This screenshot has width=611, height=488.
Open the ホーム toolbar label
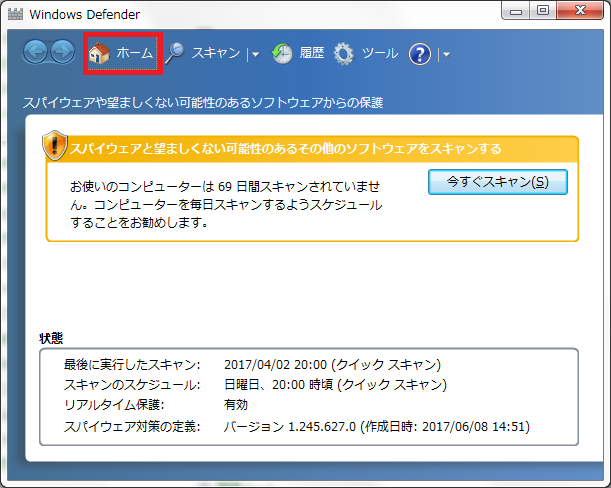click(x=134, y=53)
